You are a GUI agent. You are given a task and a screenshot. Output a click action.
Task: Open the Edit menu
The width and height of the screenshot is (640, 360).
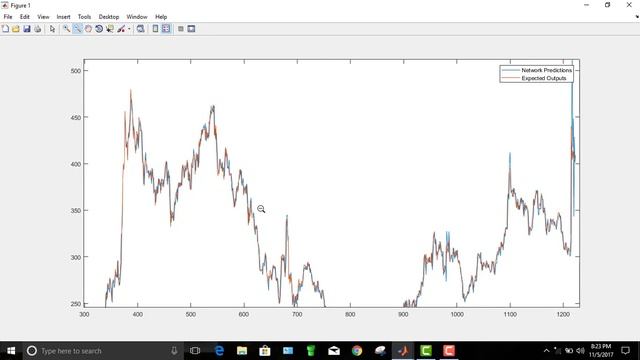(25, 17)
